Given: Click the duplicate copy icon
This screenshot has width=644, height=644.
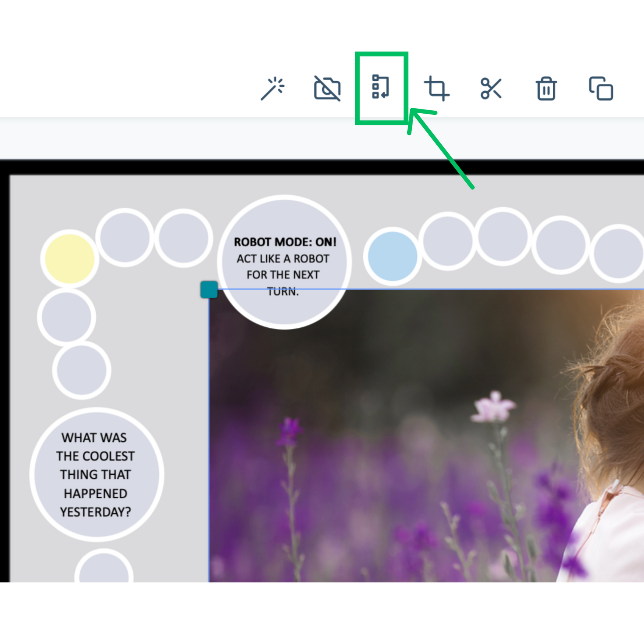Looking at the screenshot, I should (x=601, y=89).
